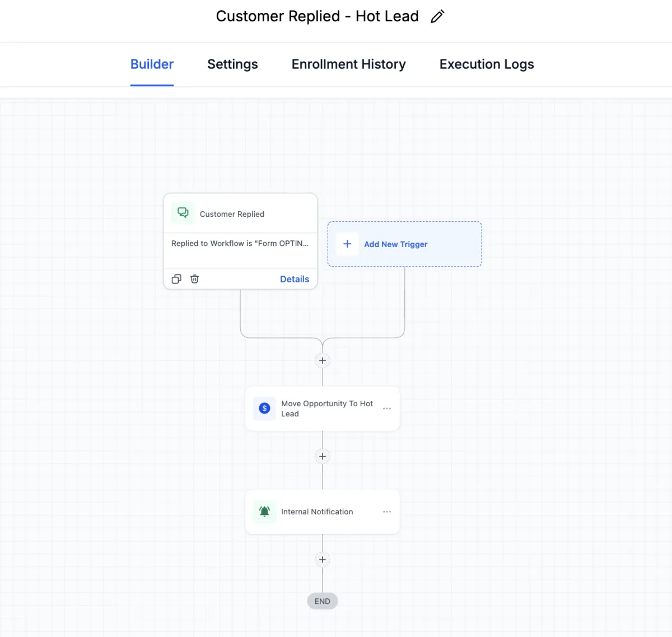Add step above Move Opportunity action
This screenshot has width=672, height=637.
pos(323,360)
